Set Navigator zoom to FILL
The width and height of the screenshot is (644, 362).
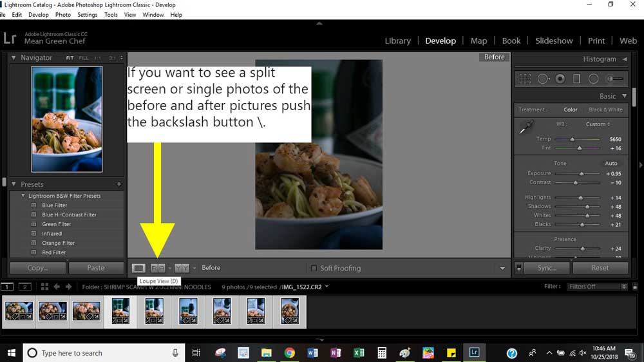pos(83,58)
